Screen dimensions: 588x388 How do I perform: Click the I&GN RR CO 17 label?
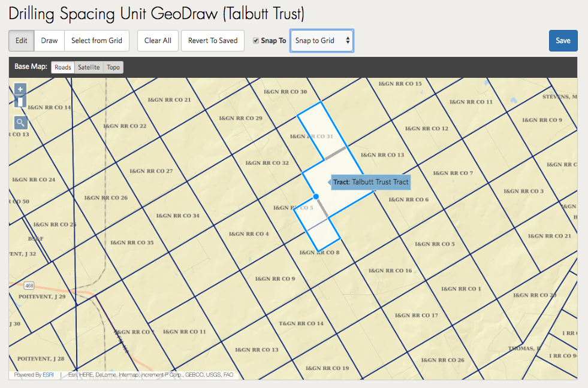click(416, 316)
